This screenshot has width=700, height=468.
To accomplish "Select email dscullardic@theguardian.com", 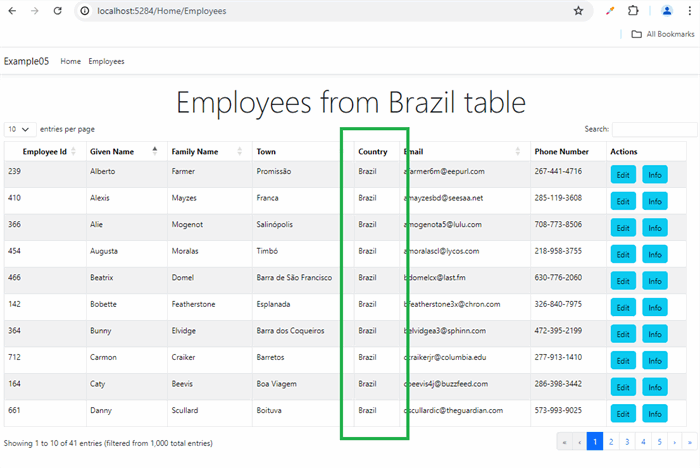I will (x=453, y=410).
